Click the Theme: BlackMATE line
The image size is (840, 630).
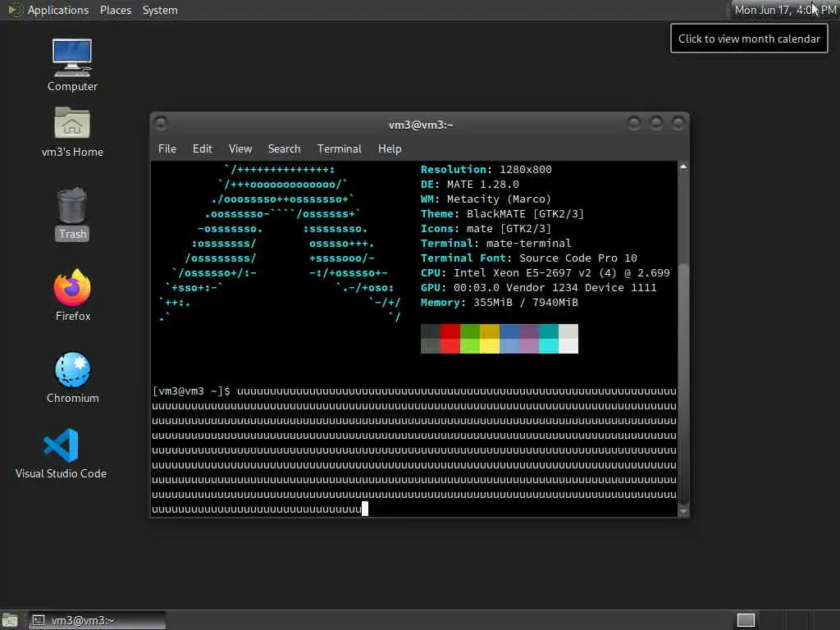(x=502, y=214)
